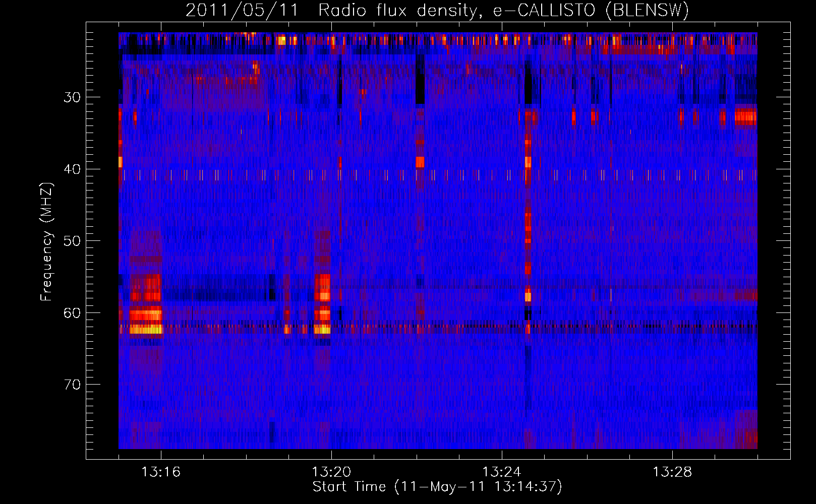Click the 13:20 time tick label

point(331,472)
